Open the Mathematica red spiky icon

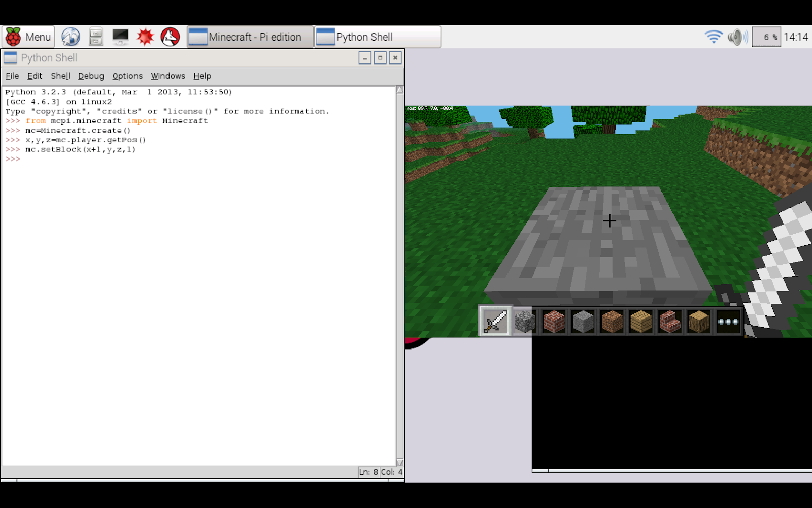tap(145, 37)
